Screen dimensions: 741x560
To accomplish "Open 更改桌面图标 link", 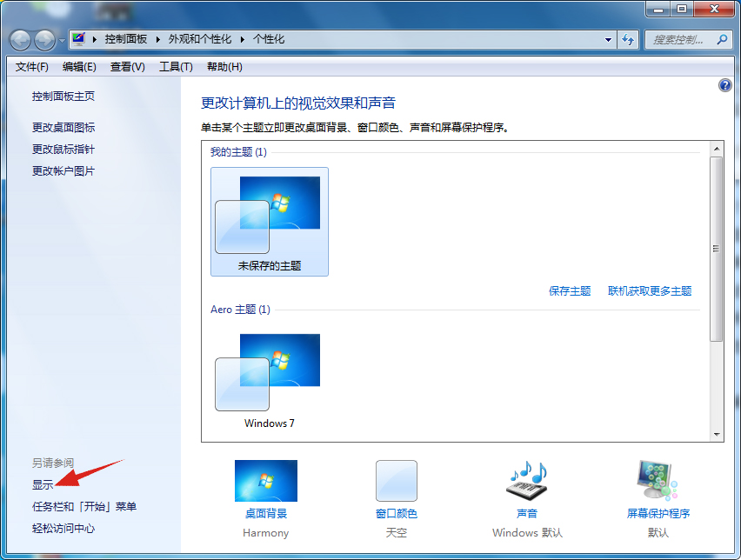I will point(63,127).
